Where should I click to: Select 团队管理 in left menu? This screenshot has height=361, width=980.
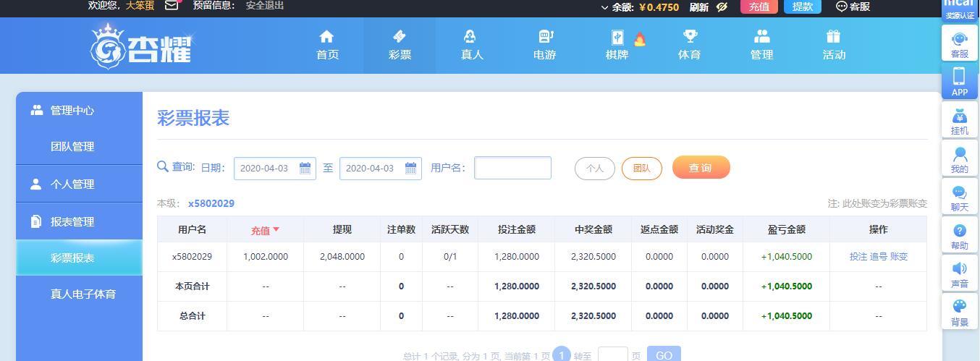(x=79, y=146)
